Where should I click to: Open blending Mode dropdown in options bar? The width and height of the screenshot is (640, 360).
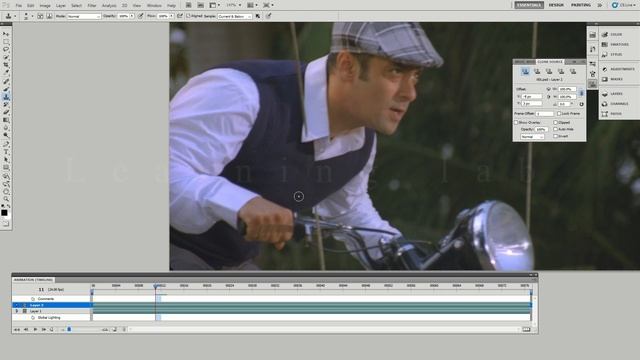[84, 16]
